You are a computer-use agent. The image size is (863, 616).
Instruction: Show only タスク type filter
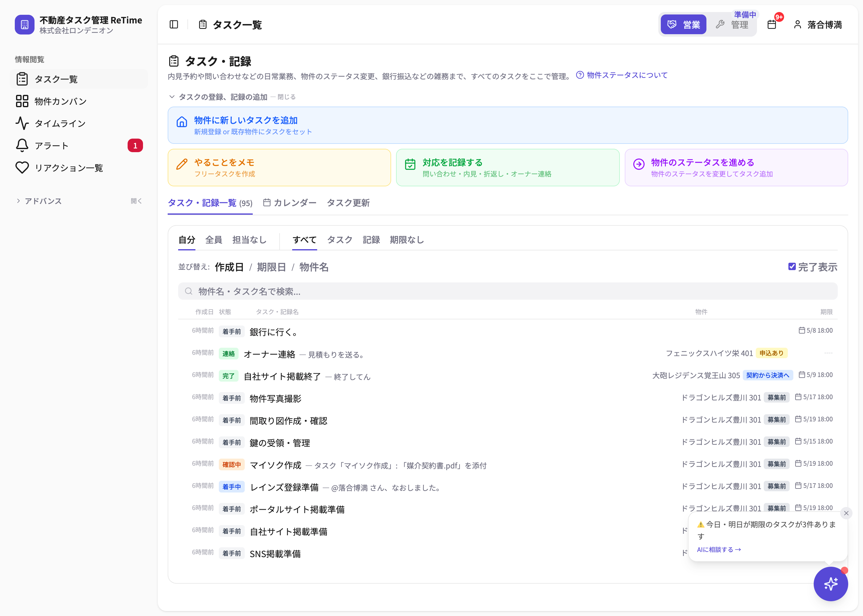(x=340, y=240)
